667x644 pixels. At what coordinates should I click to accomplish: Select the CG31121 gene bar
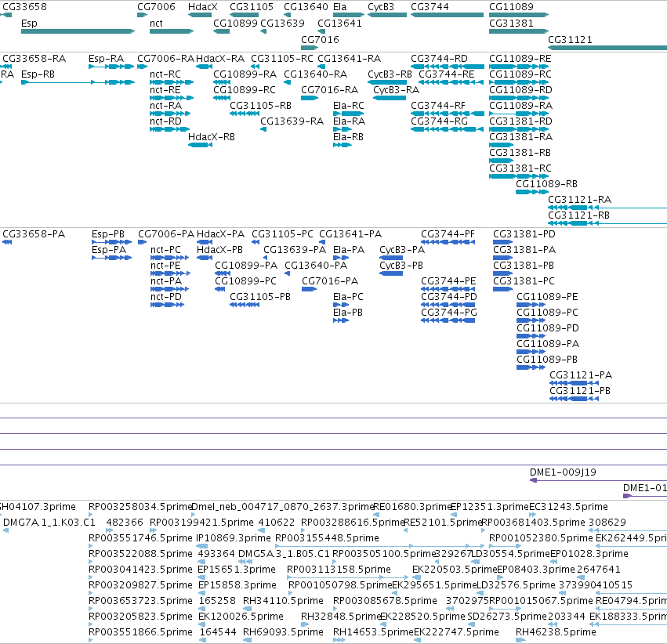coord(607,48)
